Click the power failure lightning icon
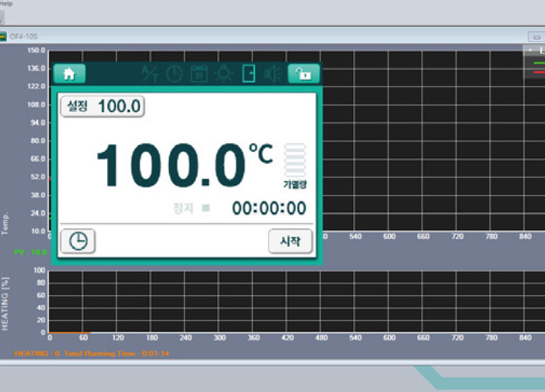 [149, 73]
